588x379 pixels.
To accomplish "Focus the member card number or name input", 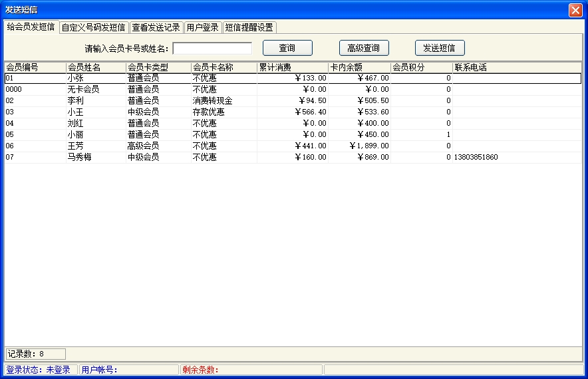I will coord(212,49).
